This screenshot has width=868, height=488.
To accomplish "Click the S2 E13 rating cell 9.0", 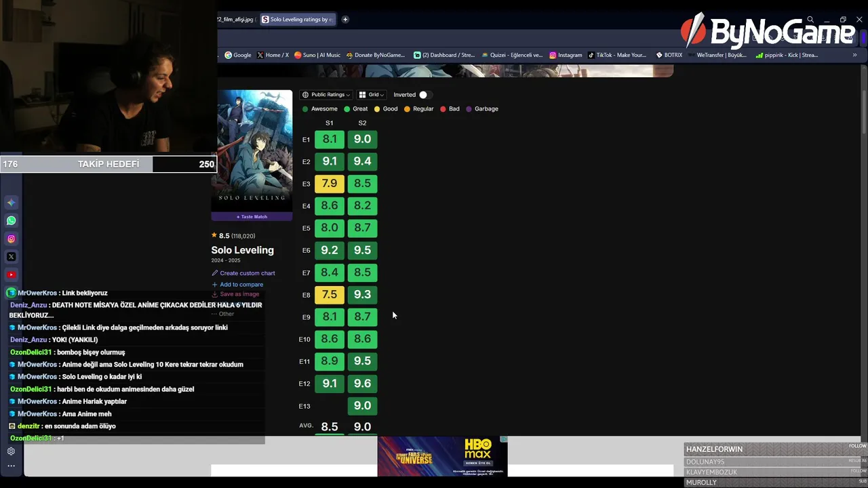I will point(362,406).
